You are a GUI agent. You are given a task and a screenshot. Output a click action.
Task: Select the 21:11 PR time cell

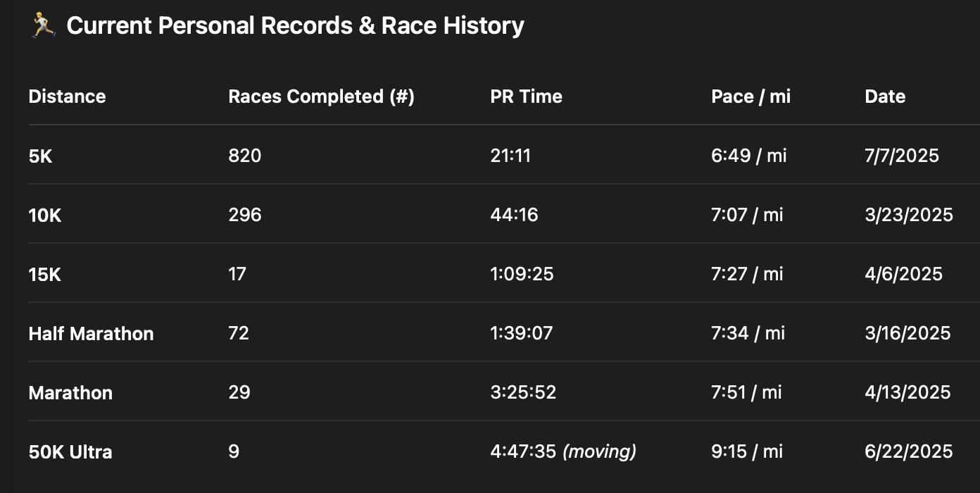(510, 156)
